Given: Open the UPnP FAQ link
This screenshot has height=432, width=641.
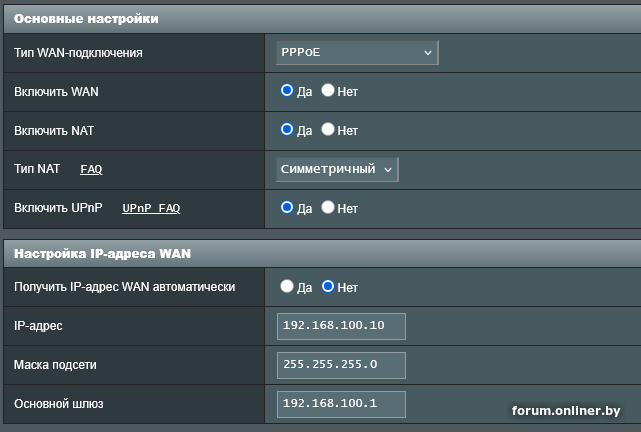Looking at the screenshot, I should pyautogui.click(x=151, y=209).
